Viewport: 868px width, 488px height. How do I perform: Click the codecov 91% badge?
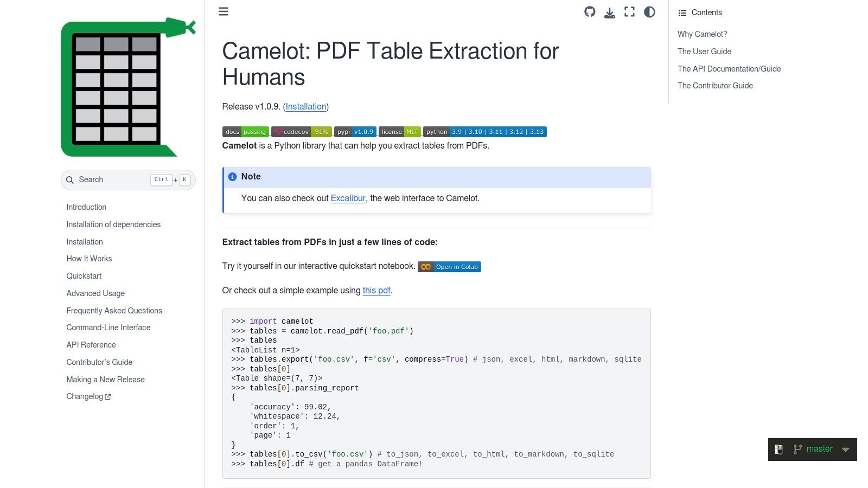click(x=301, y=132)
